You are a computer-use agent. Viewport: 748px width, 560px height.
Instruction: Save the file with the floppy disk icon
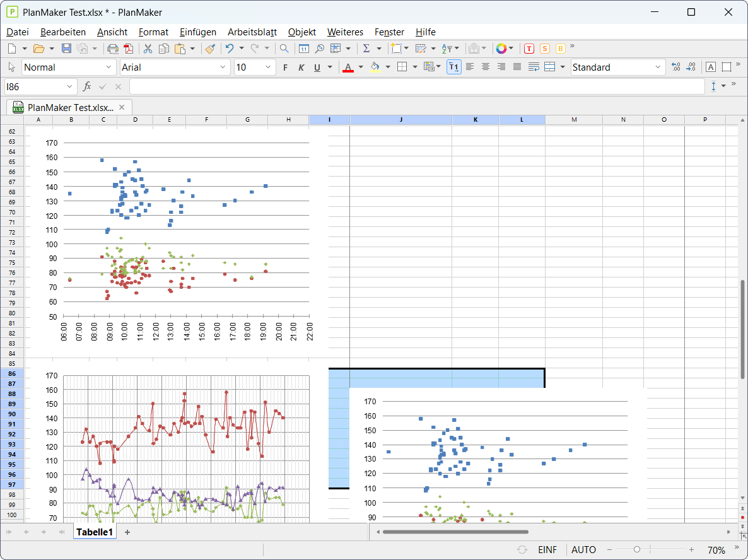click(x=67, y=48)
